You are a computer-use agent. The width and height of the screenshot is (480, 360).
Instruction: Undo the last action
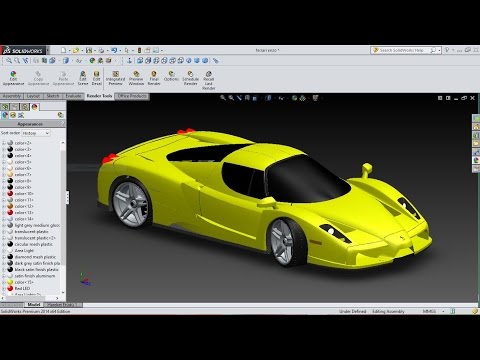[114, 50]
